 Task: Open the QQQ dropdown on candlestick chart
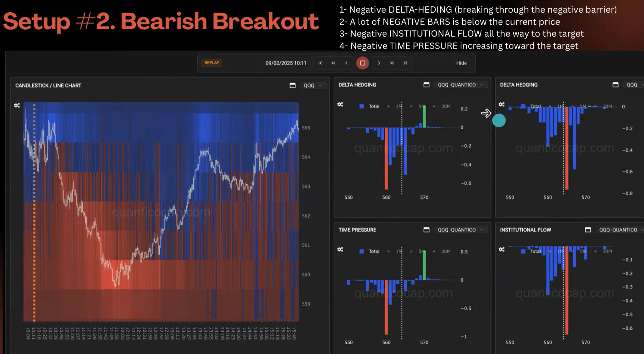point(313,86)
